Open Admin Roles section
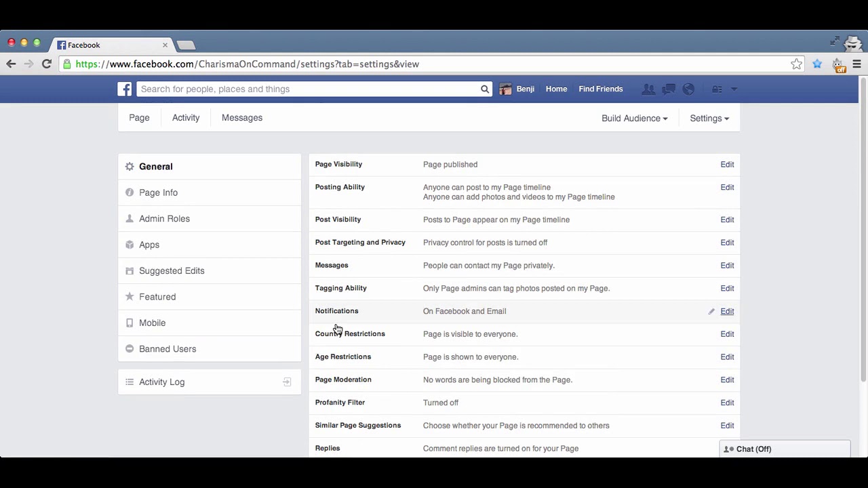868x488 pixels. coord(210,219)
